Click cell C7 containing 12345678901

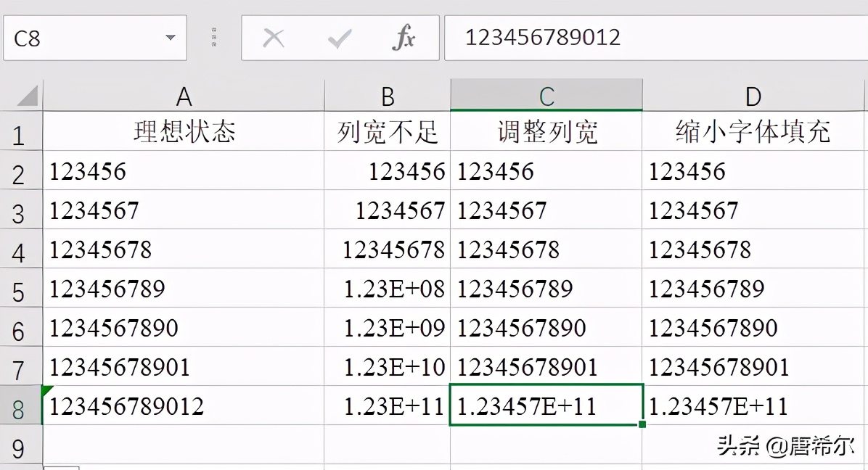546,366
